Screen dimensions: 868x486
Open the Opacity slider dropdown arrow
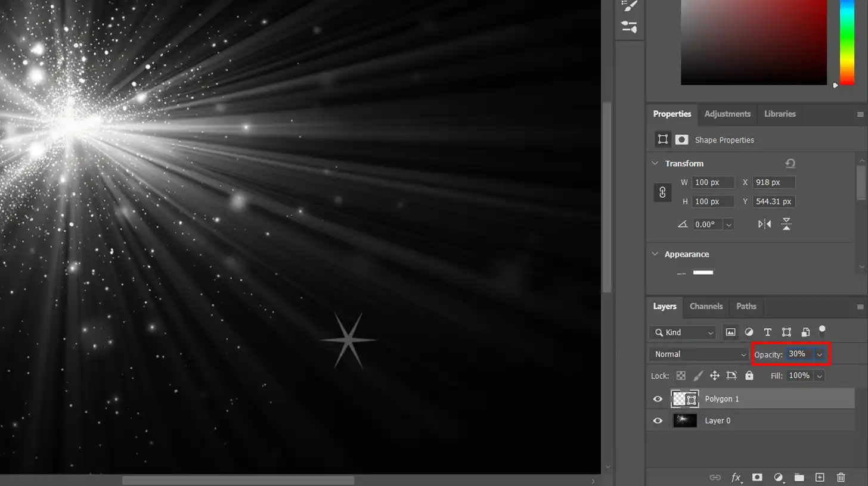pyautogui.click(x=820, y=354)
